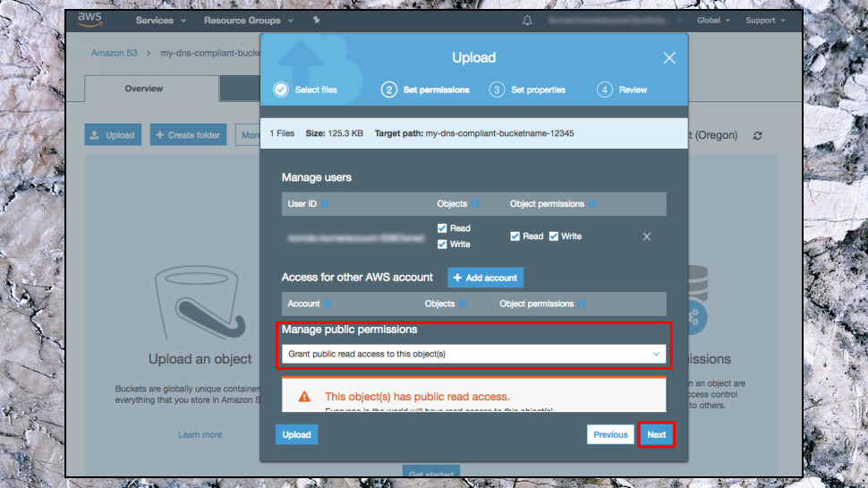Click Add account button
The height and width of the screenshot is (488, 868).
(x=486, y=278)
